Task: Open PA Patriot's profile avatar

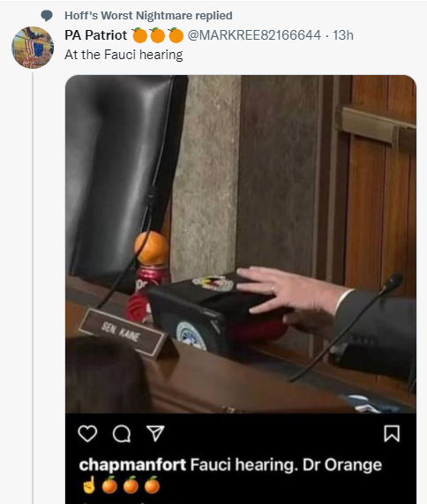Action: (33, 48)
